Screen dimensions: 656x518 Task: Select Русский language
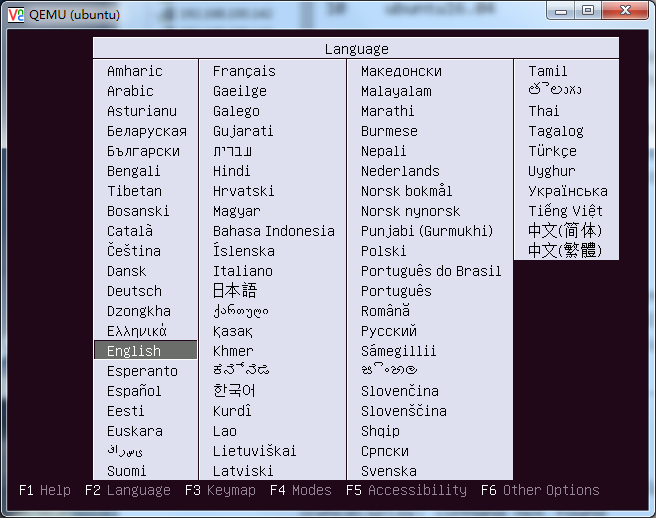pyautogui.click(x=389, y=331)
